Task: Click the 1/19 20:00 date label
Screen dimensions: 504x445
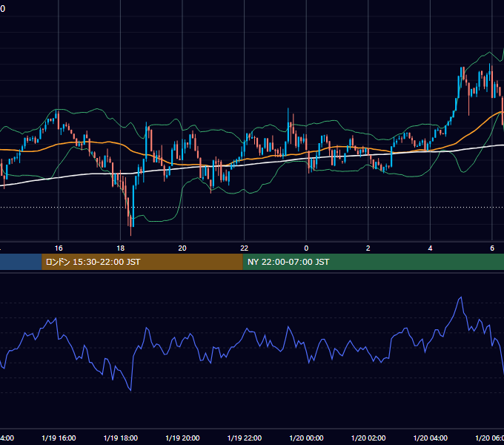Action: click(182, 438)
